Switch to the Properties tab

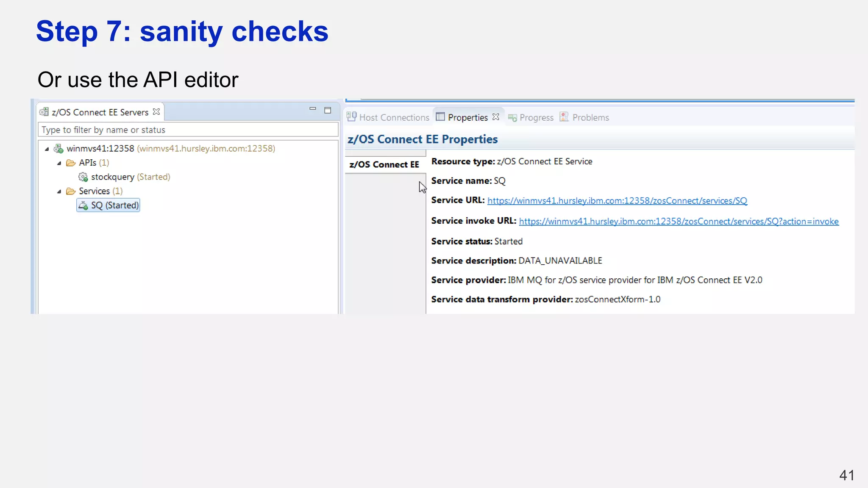pyautogui.click(x=468, y=117)
